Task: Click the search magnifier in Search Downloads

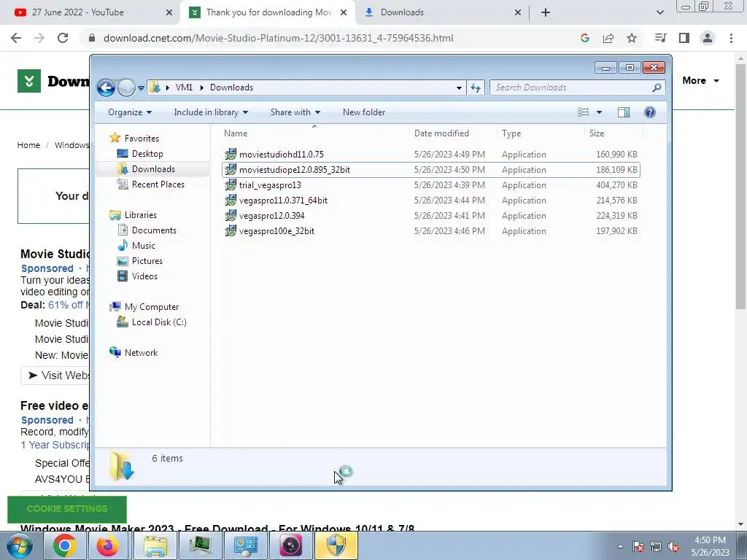Action: click(x=657, y=87)
